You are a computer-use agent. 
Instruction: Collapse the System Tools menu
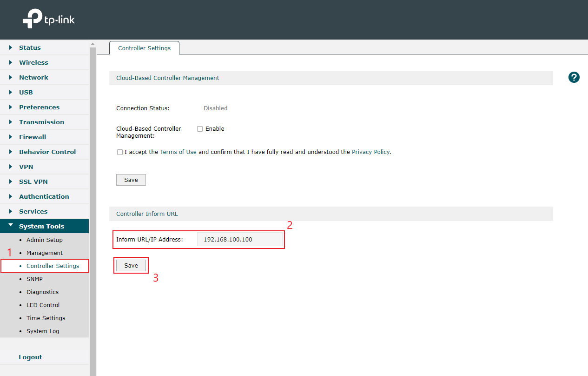pyautogui.click(x=44, y=226)
